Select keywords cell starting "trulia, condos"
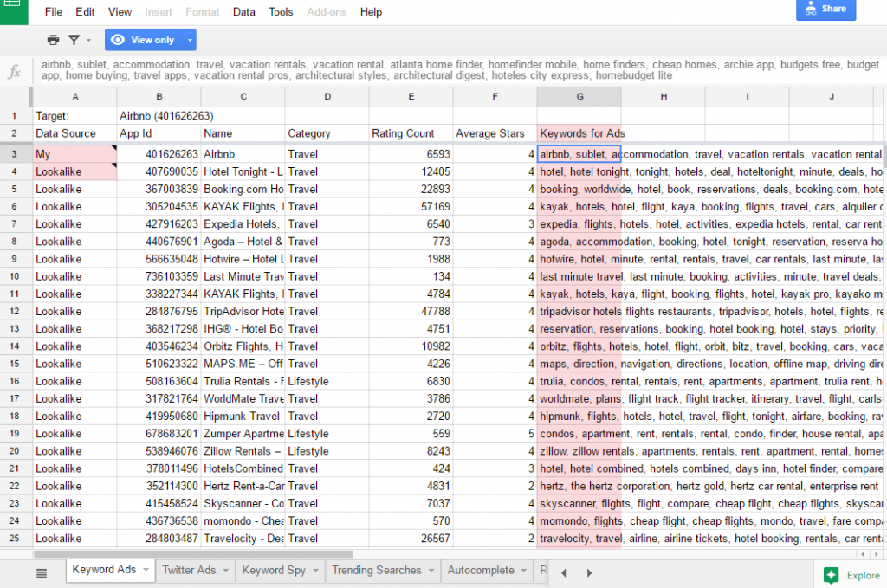 [x=579, y=381]
